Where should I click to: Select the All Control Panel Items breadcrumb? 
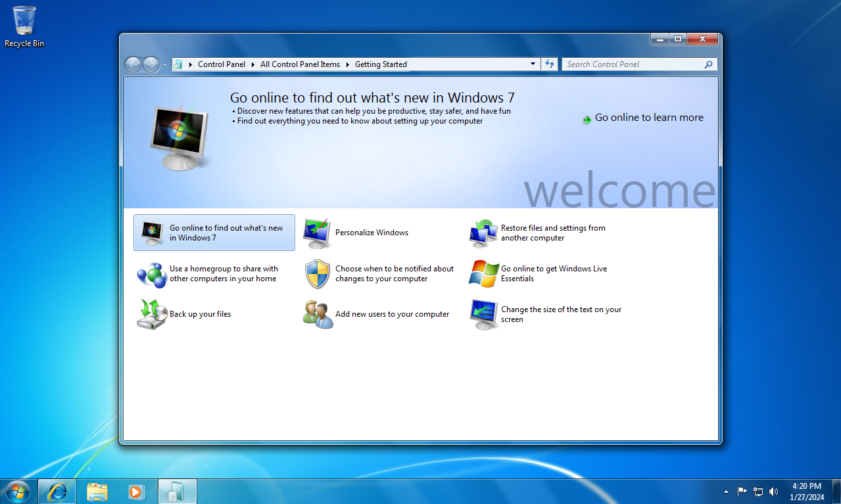300,64
